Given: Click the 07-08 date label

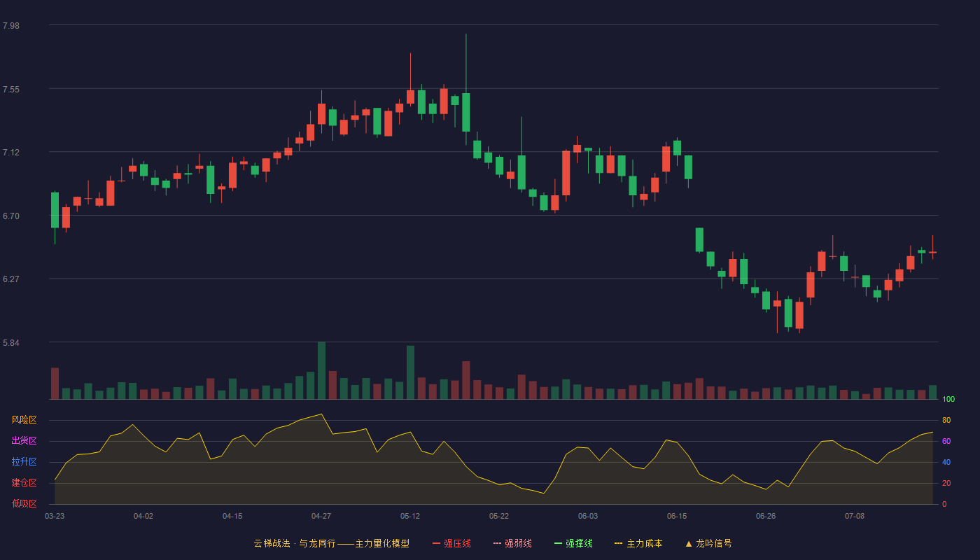Looking at the screenshot, I should (x=855, y=516).
